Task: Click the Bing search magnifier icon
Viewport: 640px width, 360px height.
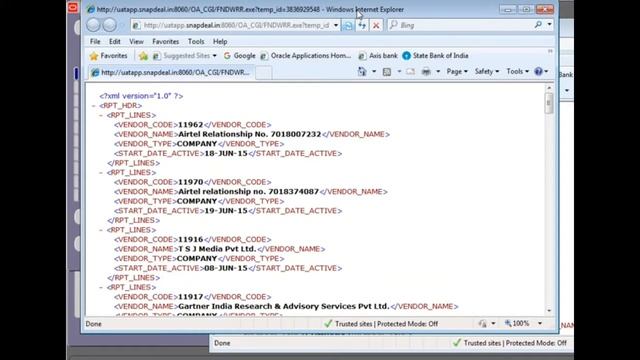Action: click(x=538, y=25)
